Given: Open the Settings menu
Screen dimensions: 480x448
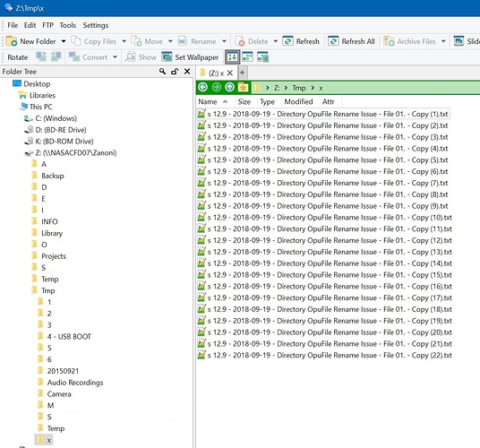Looking at the screenshot, I should coord(96,25).
